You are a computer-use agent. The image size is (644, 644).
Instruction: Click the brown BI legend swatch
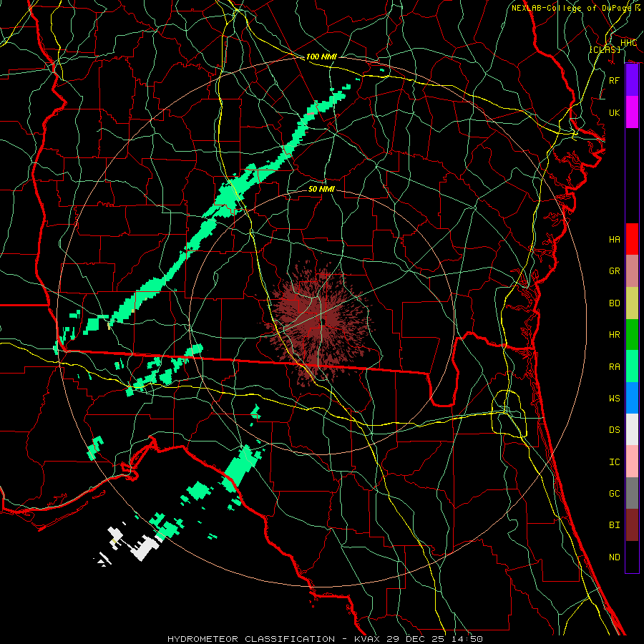coord(632,525)
